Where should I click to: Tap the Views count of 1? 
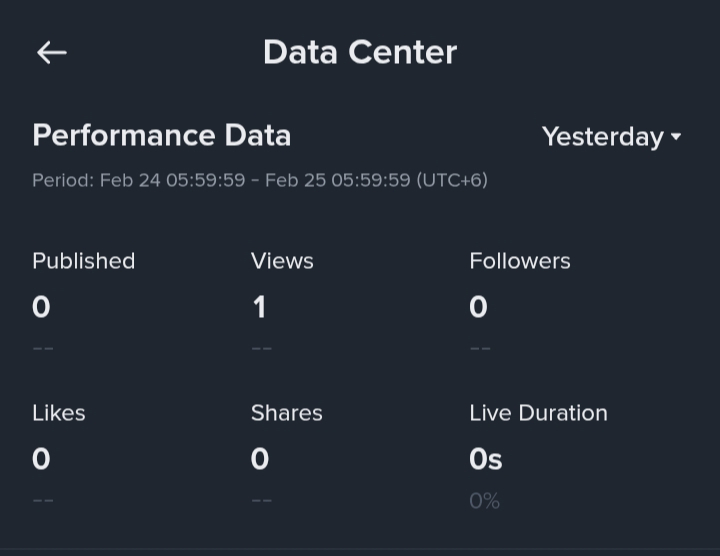[259, 307]
